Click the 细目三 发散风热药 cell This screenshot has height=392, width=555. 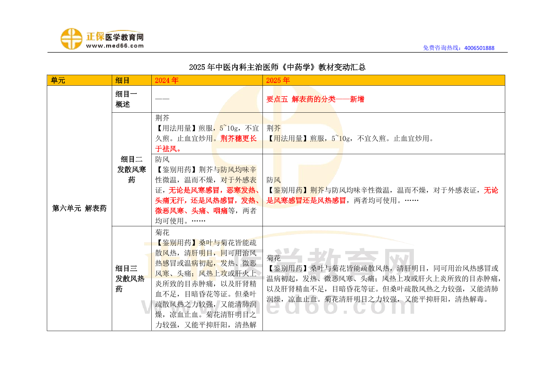(130, 278)
